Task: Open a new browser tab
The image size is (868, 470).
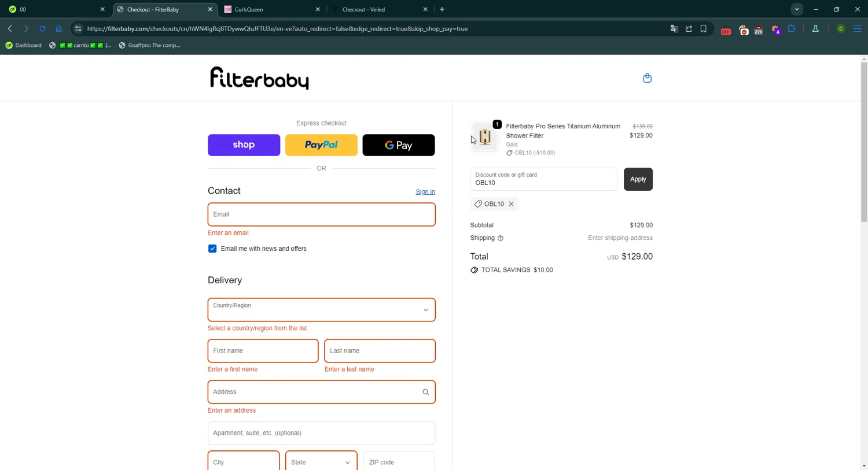Action: (x=442, y=9)
